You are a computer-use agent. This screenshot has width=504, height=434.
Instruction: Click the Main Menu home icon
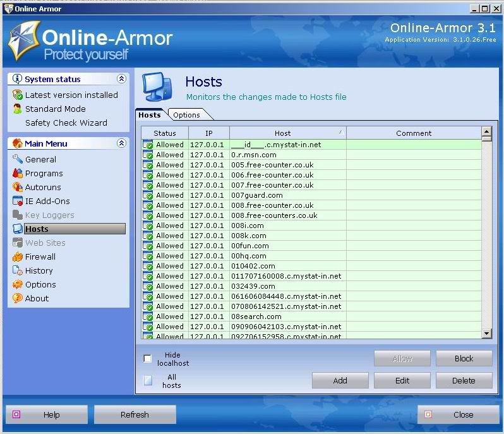[x=17, y=143]
